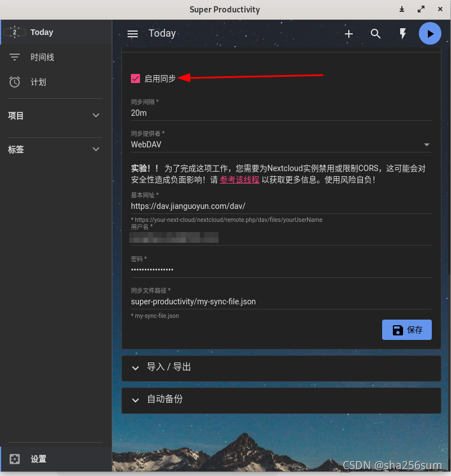Uncheck the 启用同步 checkbox
Screen dimensions: 451x476
coord(135,78)
